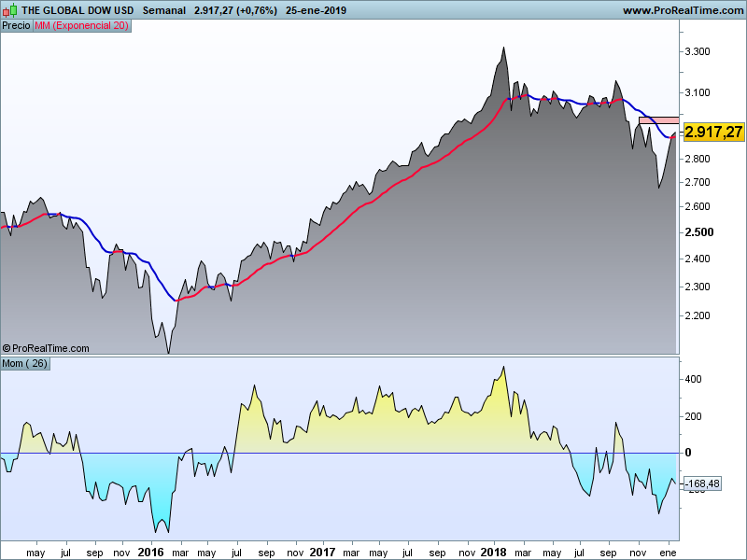Click the 3.300 level on price axis
Image resolution: width=747 pixels, height=560 pixels.
(698, 52)
